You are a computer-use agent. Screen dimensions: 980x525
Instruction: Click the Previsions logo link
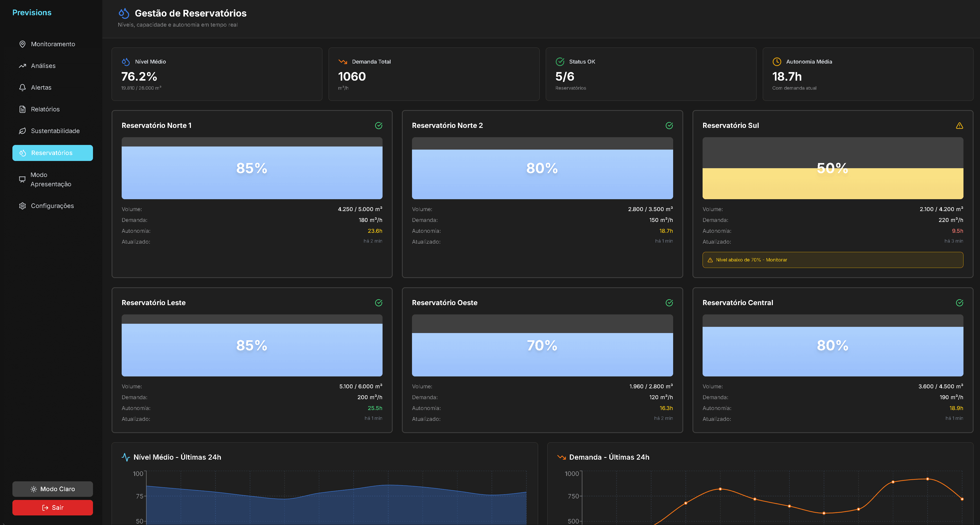point(32,13)
